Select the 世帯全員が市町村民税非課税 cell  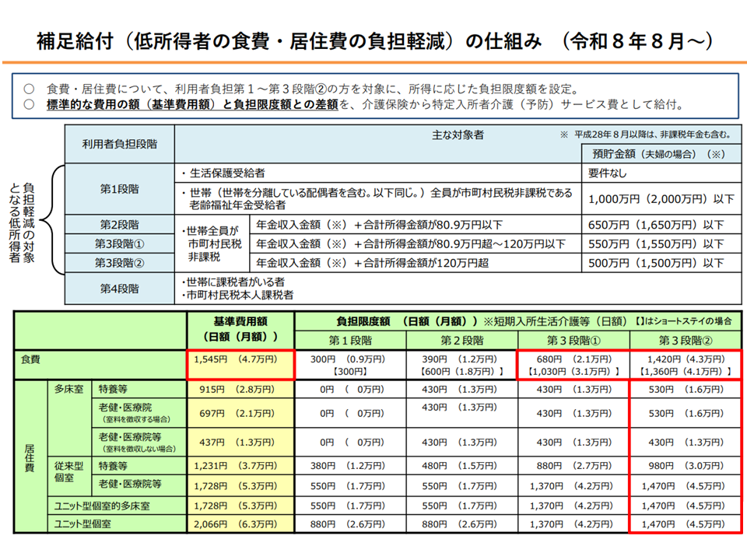[x=212, y=243]
